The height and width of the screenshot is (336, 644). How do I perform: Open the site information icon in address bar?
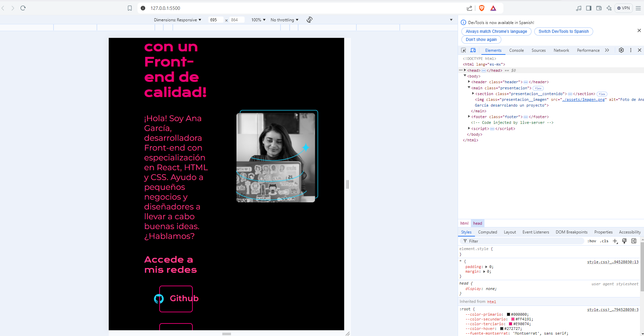tap(143, 8)
